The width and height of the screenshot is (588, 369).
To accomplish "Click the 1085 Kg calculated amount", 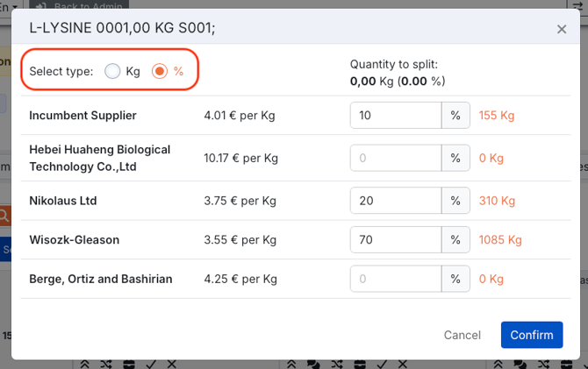I will (500, 239).
